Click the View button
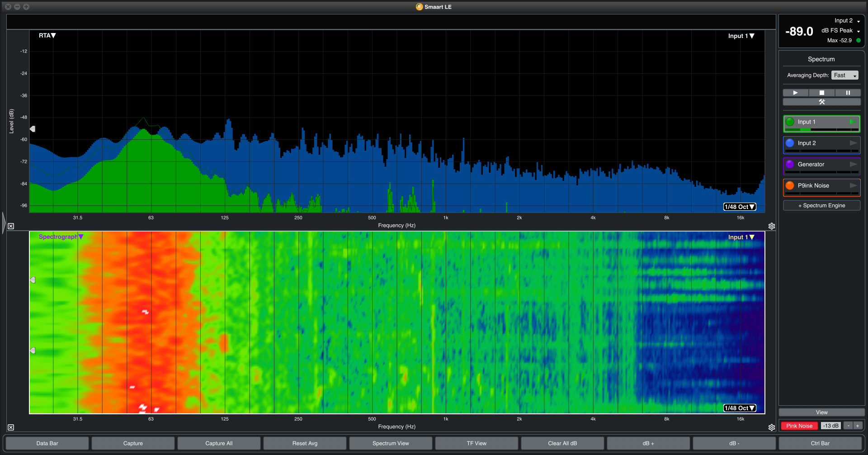The image size is (868, 455). coord(821,412)
